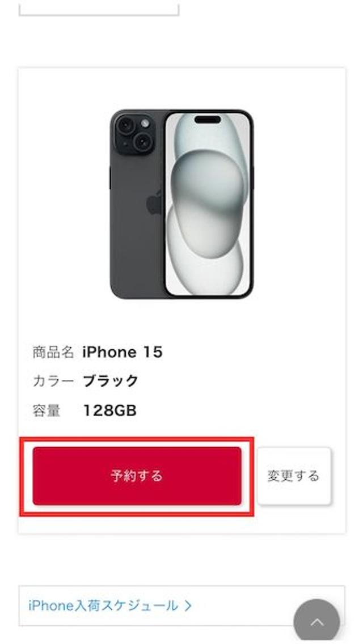Click the 128GB capacity value
This screenshot has height=644, width=363.
click(x=110, y=410)
